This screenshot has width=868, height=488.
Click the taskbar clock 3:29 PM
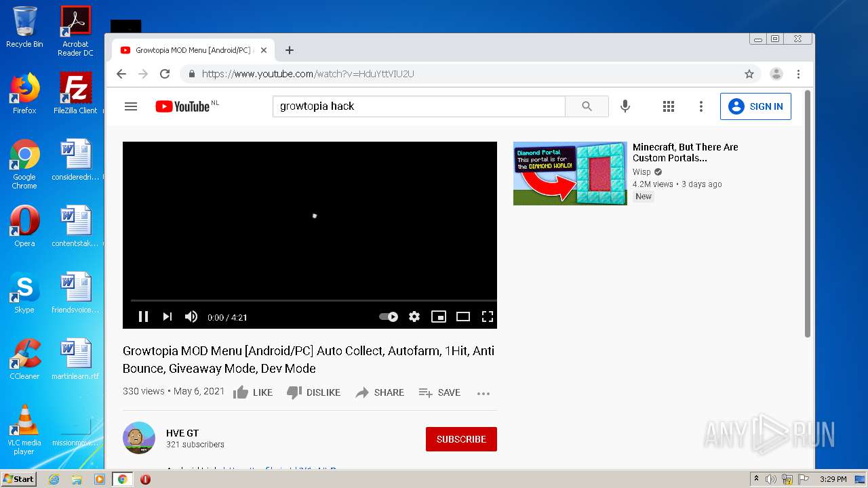pos(833,479)
